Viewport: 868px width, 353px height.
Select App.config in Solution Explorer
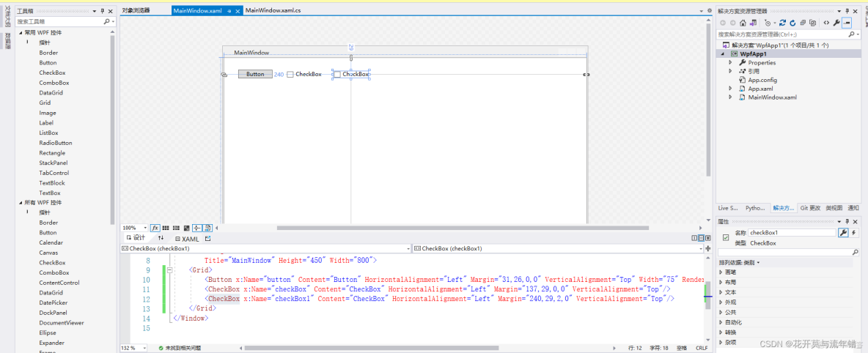763,80
